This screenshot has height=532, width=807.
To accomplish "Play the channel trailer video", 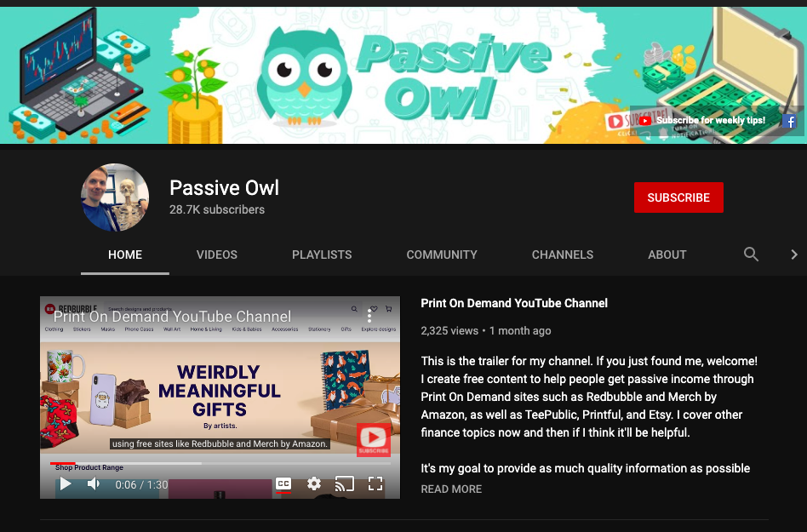I will click(x=66, y=483).
